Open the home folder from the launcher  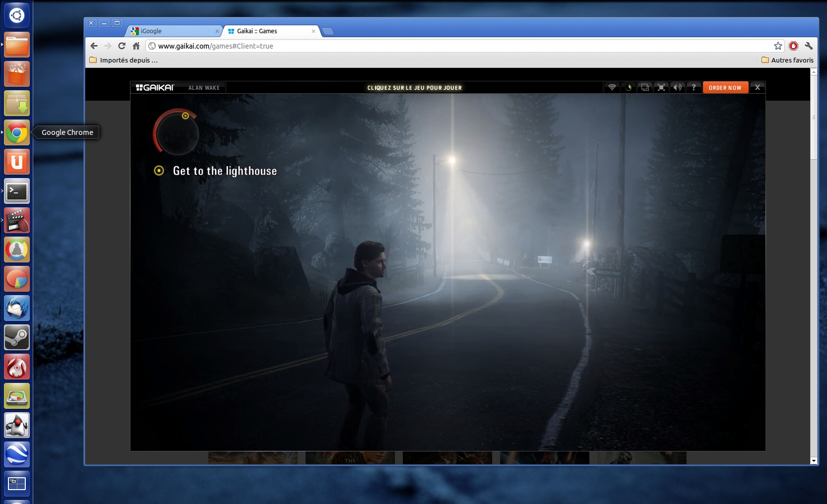tap(17, 45)
